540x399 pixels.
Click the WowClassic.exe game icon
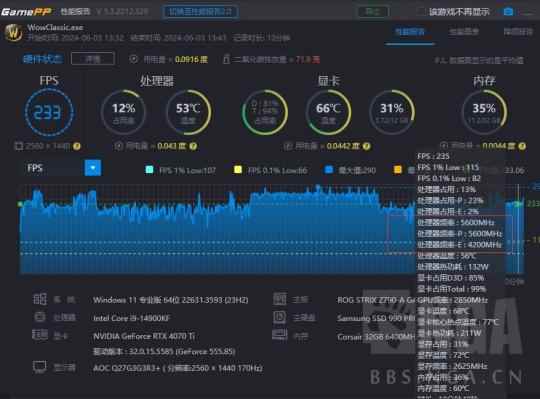pyautogui.click(x=13, y=33)
